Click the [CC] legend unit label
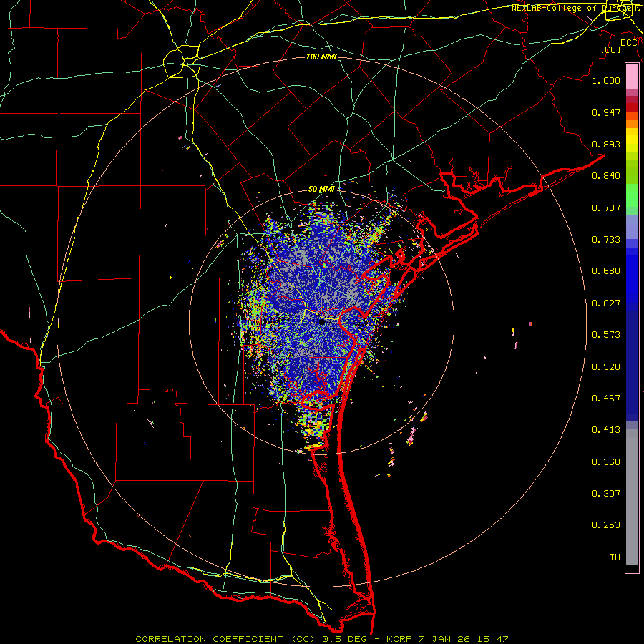Viewport: 644px width, 644px height. (610, 49)
